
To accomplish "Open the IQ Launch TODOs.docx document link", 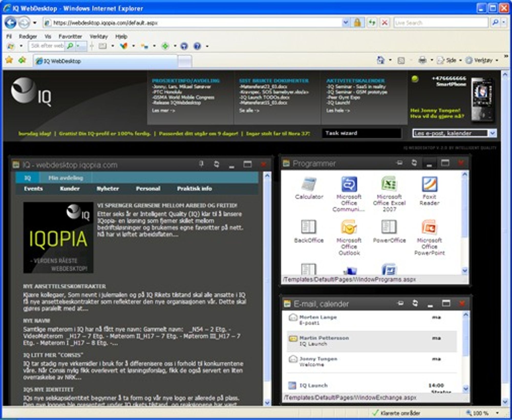I will point(264,97).
